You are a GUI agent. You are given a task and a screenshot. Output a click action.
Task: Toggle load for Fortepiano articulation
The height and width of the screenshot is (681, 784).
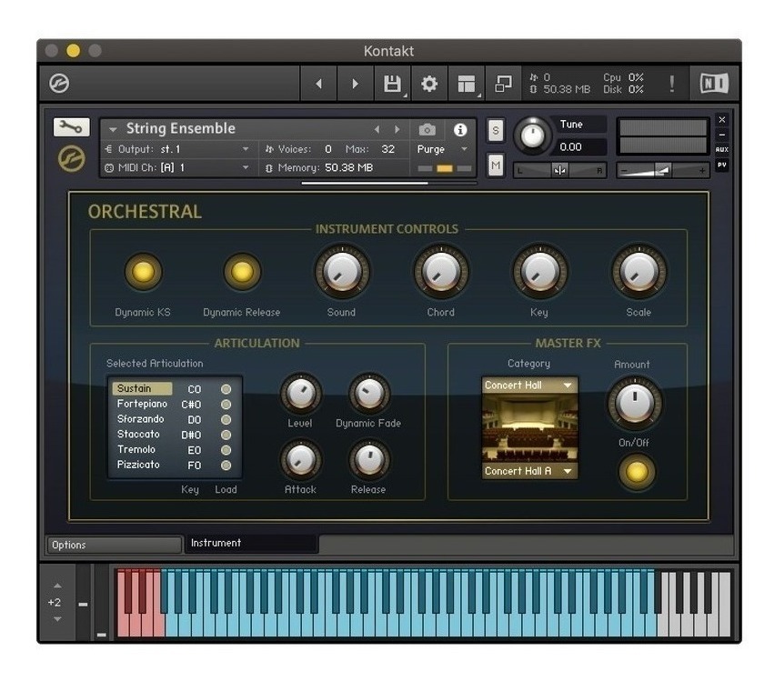pos(226,404)
